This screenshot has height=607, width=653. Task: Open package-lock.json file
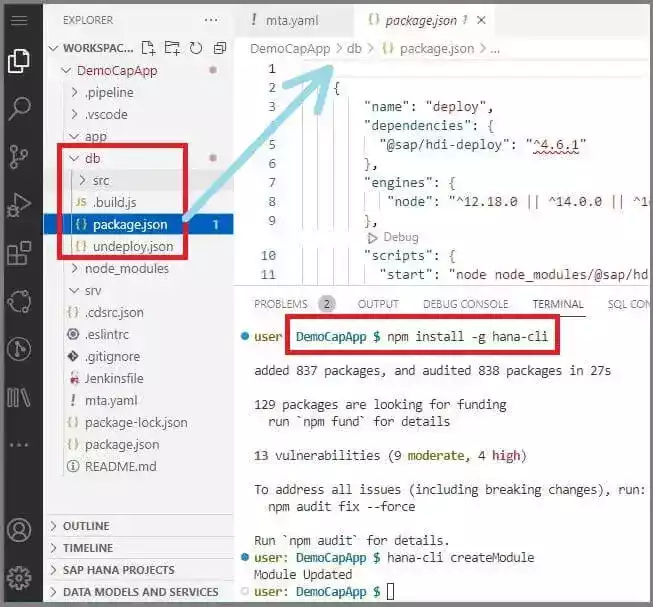click(x=136, y=423)
